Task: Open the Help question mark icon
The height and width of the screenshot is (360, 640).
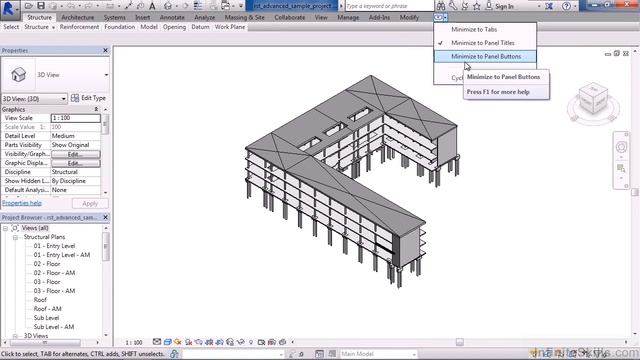Action: tap(566, 6)
